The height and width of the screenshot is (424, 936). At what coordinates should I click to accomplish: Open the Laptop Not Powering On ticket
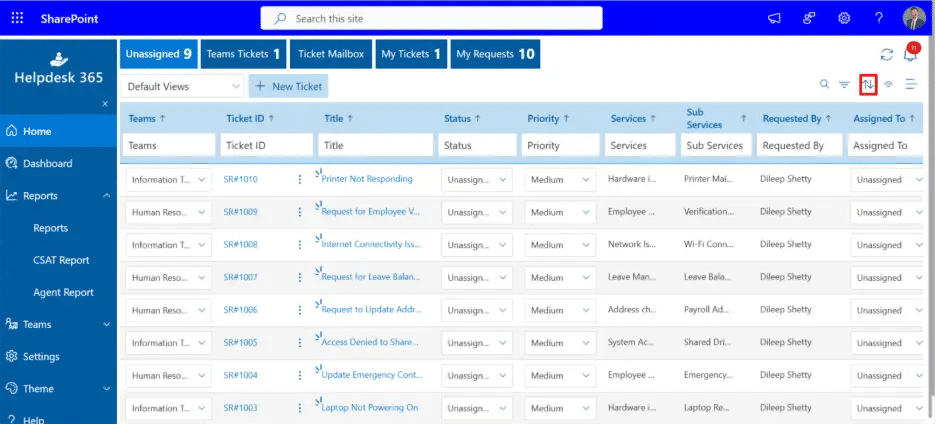370,408
